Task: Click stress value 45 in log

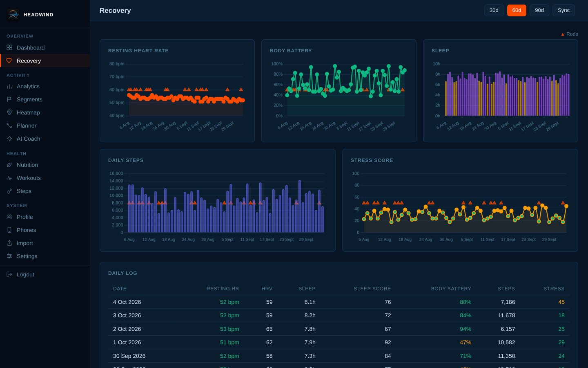Action: [x=561, y=302]
